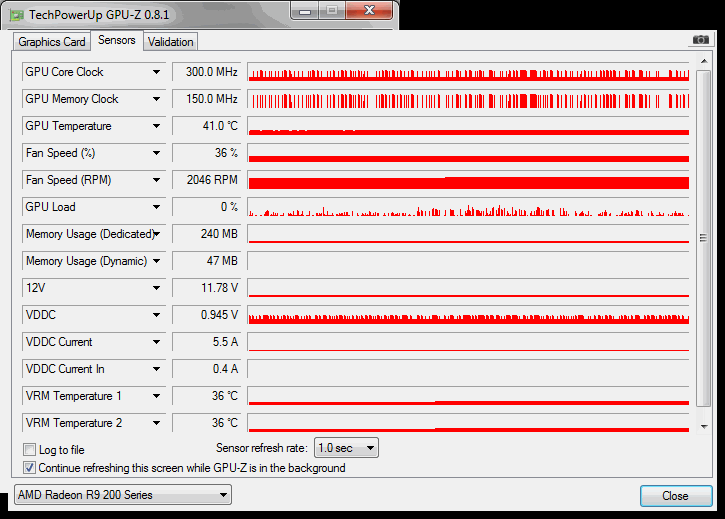Viewport: 725px width, 519px height.
Task: Expand the GPU Temperature dropdown arrow
Action: 156,126
